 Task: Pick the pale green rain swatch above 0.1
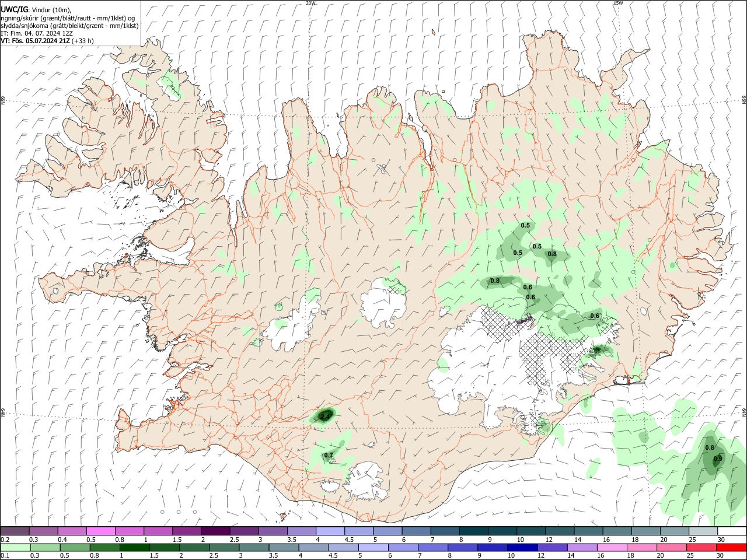click(x=15, y=548)
